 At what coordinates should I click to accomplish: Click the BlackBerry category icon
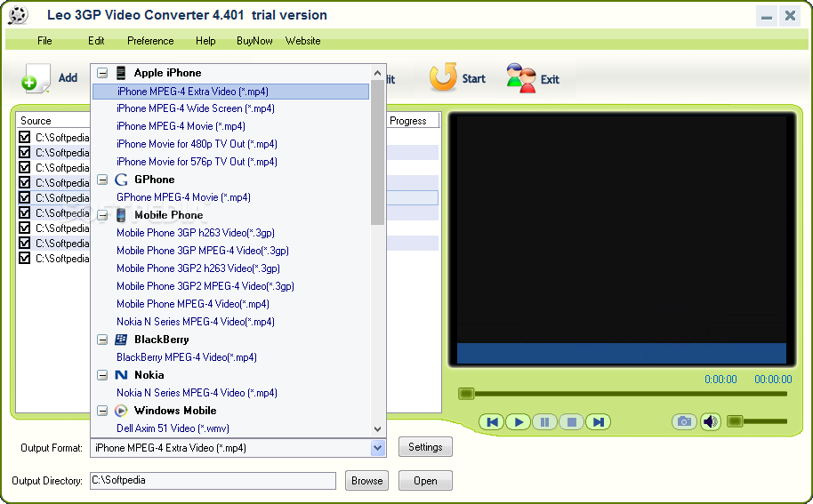click(121, 340)
